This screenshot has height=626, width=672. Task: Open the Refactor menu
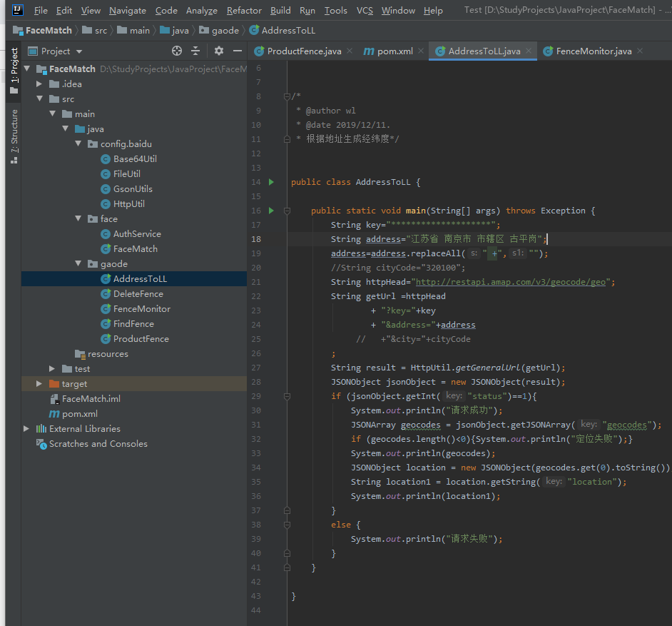click(x=244, y=10)
